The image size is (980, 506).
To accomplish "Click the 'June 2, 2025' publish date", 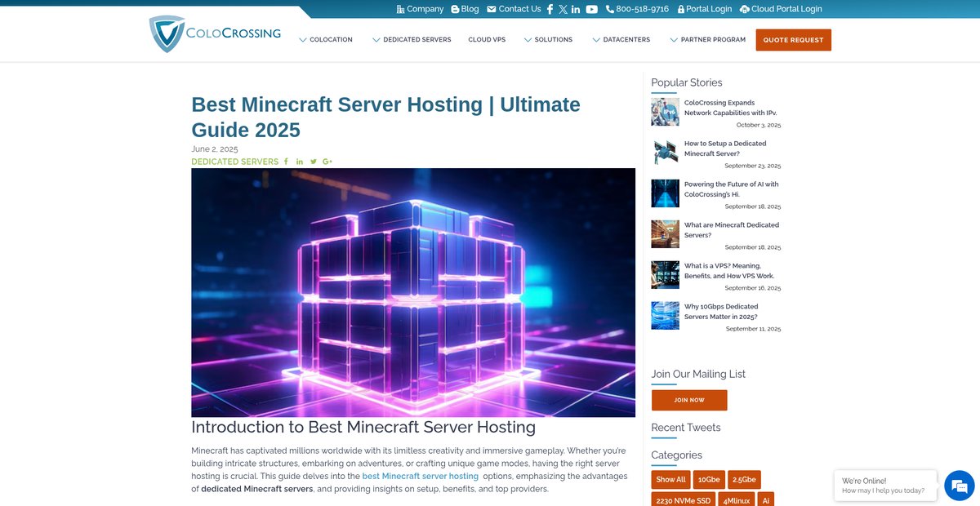I will pos(215,149).
